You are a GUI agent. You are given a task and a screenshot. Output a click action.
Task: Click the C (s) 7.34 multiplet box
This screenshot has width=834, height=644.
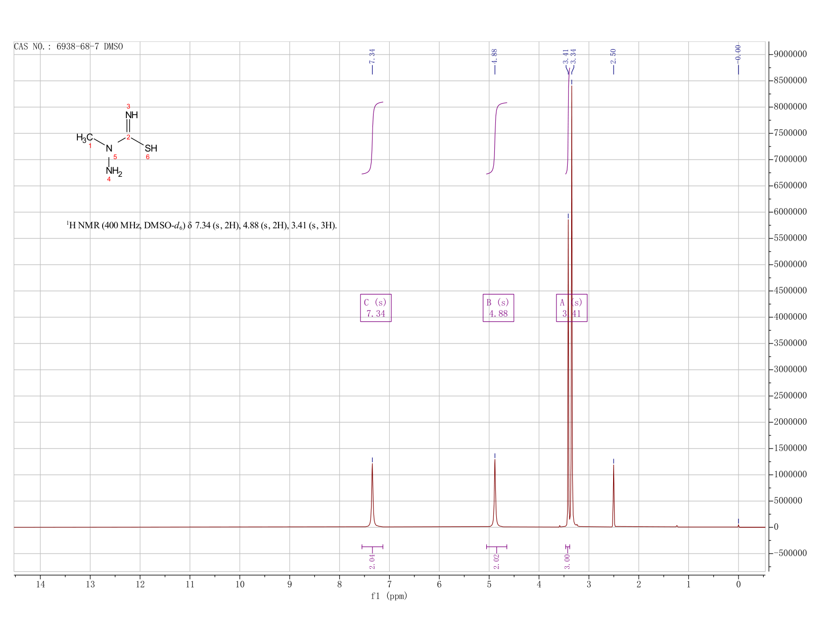click(x=376, y=308)
